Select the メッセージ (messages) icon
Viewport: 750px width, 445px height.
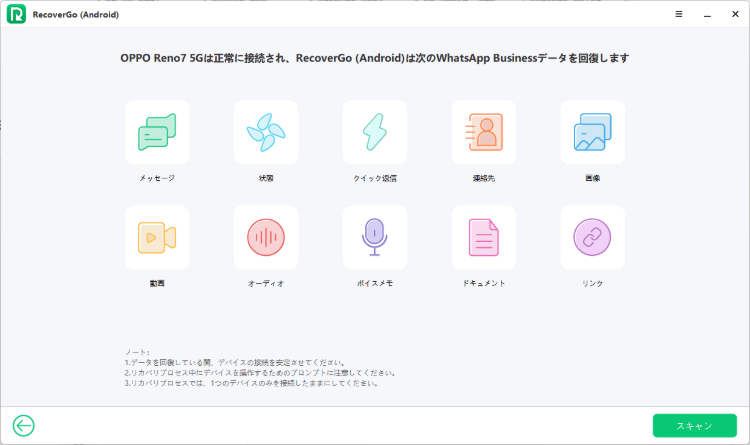(157, 132)
